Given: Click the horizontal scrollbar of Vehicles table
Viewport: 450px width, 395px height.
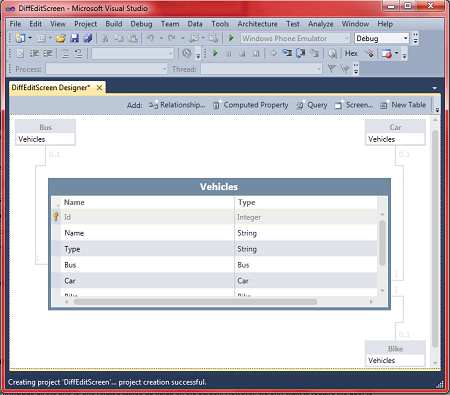Looking at the screenshot, I should click(x=195, y=302).
